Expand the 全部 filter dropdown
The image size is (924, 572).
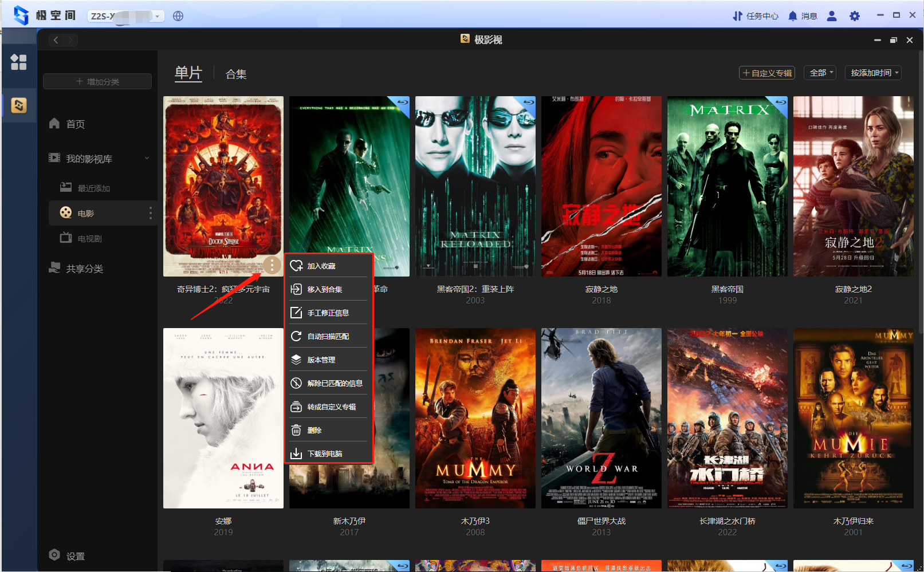821,73
